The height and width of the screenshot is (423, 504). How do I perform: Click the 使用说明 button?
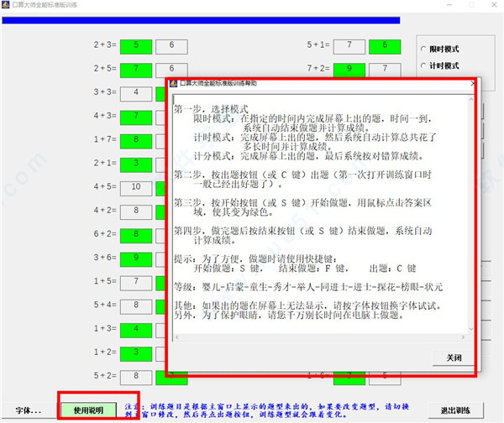pyautogui.click(x=88, y=410)
